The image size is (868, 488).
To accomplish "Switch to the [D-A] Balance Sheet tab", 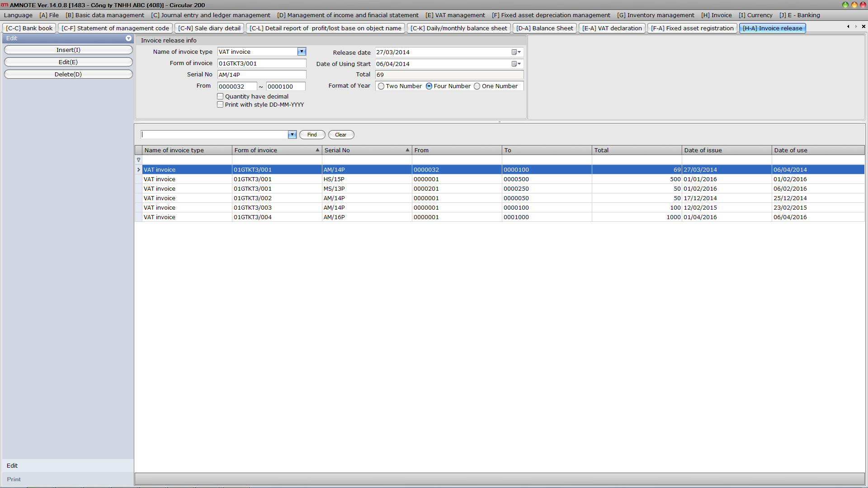I will coord(544,28).
